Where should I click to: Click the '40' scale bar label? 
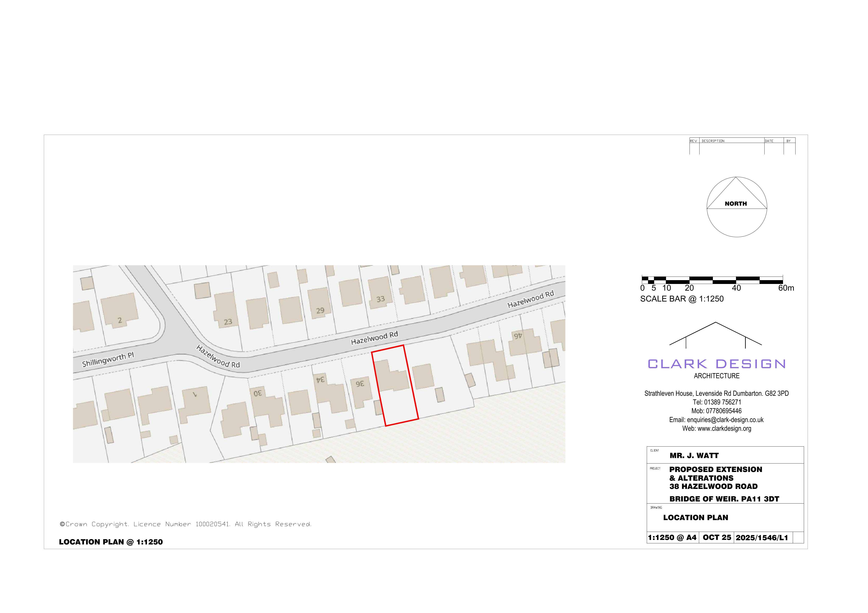(736, 288)
